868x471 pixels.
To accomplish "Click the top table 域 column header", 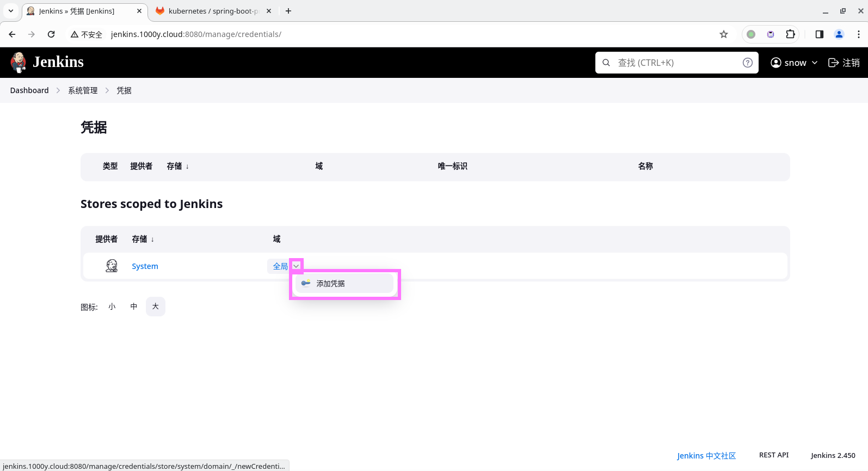I will [319, 166].
